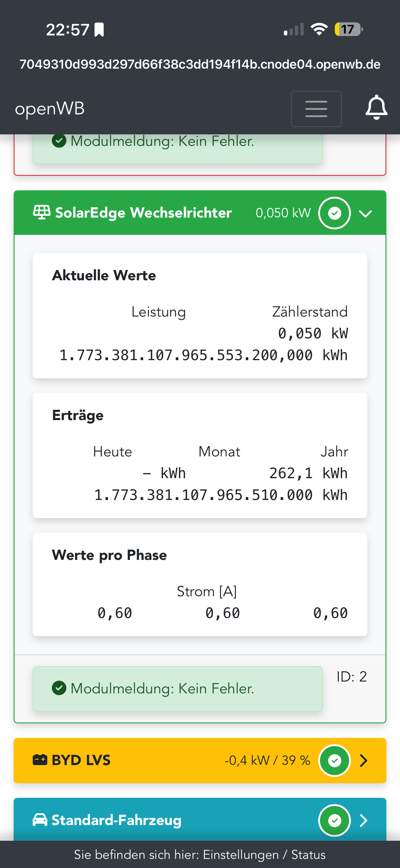Click the Erträge card heading
Viewport: 400px width, 868px height.
78,415
